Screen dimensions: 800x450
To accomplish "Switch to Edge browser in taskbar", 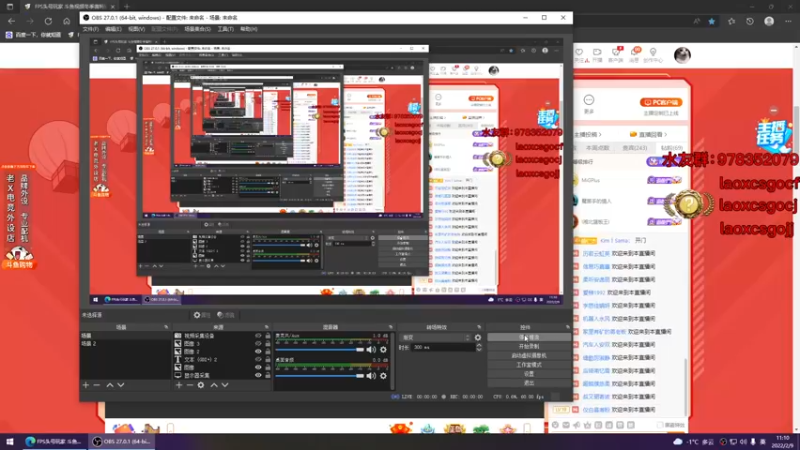I will 54,441.
